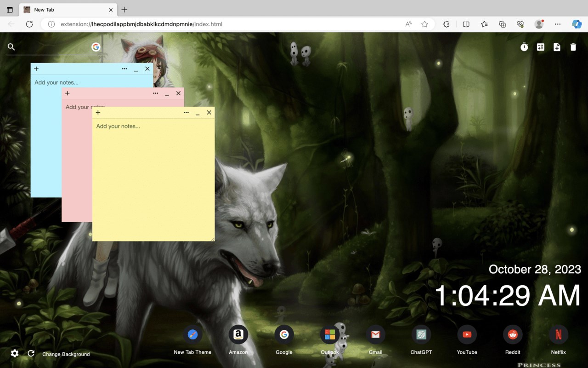The height and width of the screenshot is (368, 588).
Task: Open the browser Extensions puzzle icon
Action: point(447,24)
